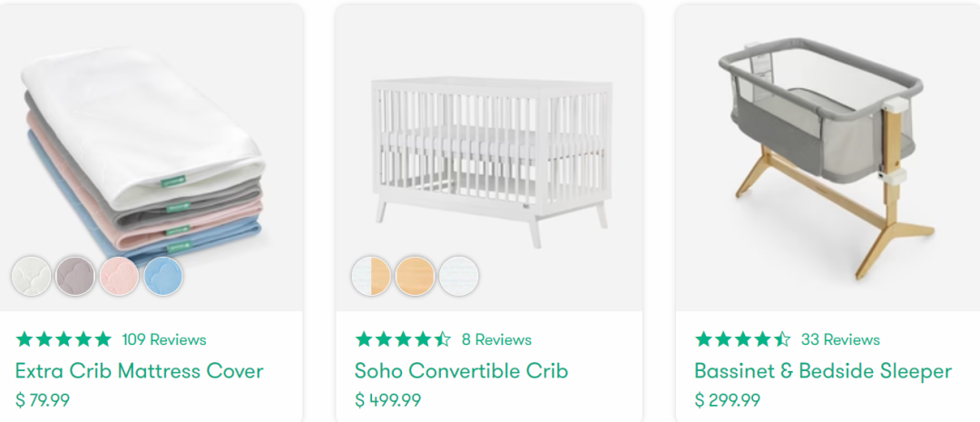This screenshot has height=422, width=980.
Task: Choose the solid natural wood crib swatch
Action: (415, 276)
